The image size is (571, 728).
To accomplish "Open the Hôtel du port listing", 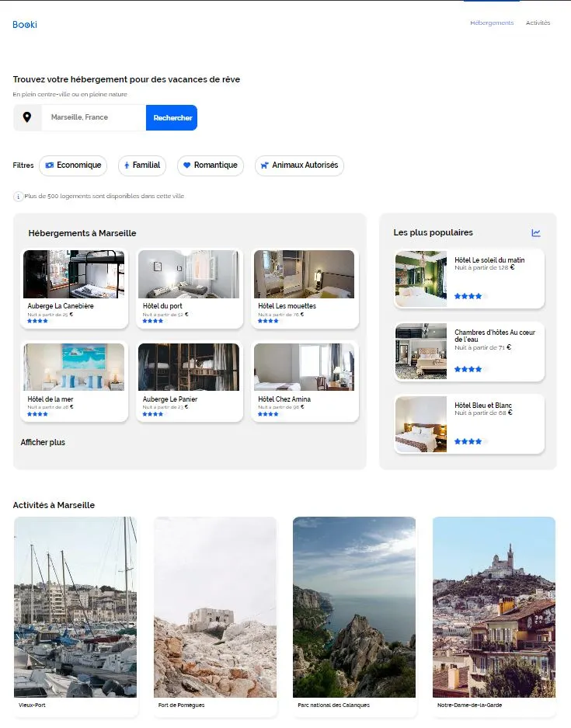I will (189, 287).
